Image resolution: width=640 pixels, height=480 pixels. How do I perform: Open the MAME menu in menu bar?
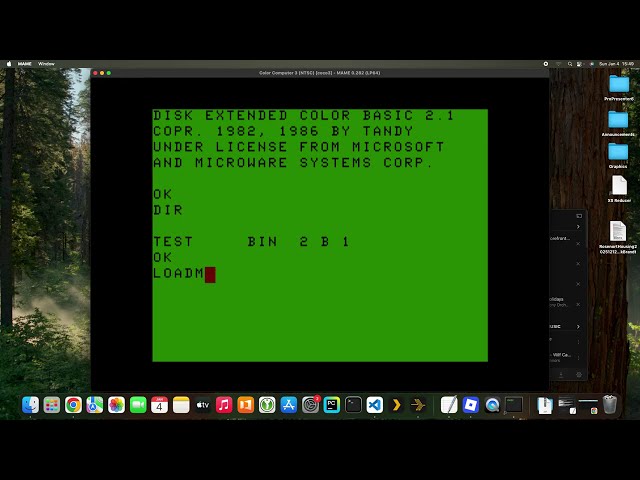[24, 64]
